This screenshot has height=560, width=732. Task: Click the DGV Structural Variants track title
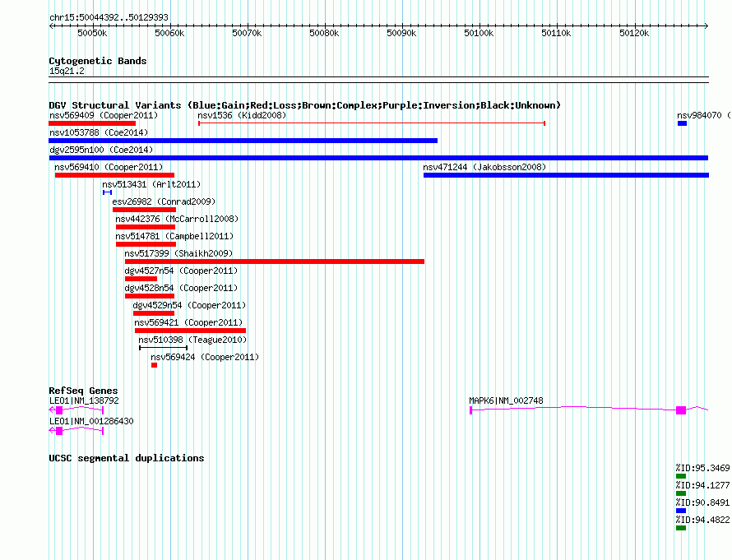[305, 105]
